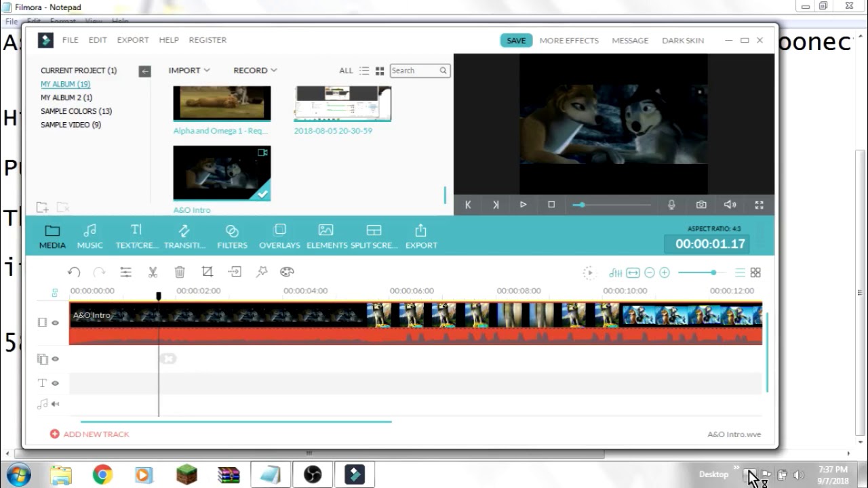The image size is (868, 488).
Task: Zoom in timeline with plus icon
Action: click(x=665, y=272)
